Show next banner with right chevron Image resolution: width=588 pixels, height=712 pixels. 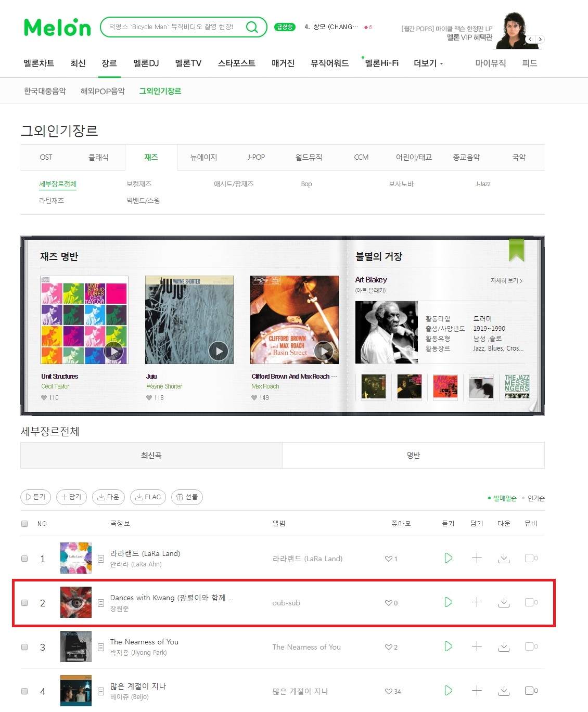[540, 40]
